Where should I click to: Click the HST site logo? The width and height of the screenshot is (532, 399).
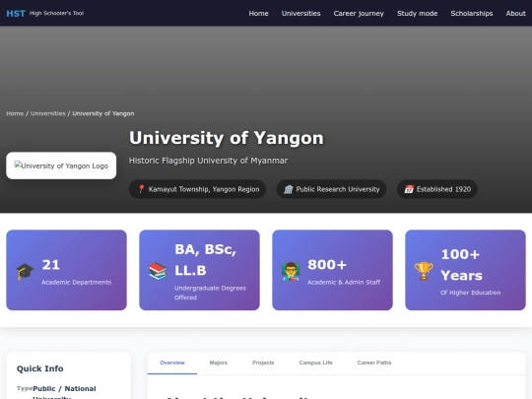point(16,13)
